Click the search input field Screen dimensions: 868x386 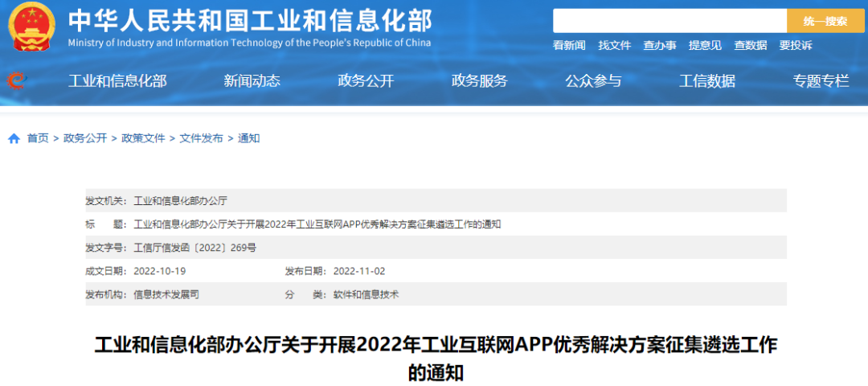669,21
